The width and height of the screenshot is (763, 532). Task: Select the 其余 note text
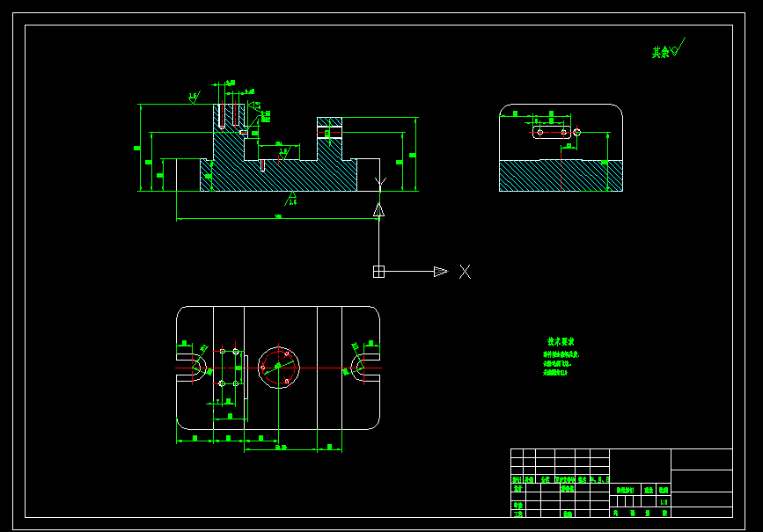tap(660, 52)
